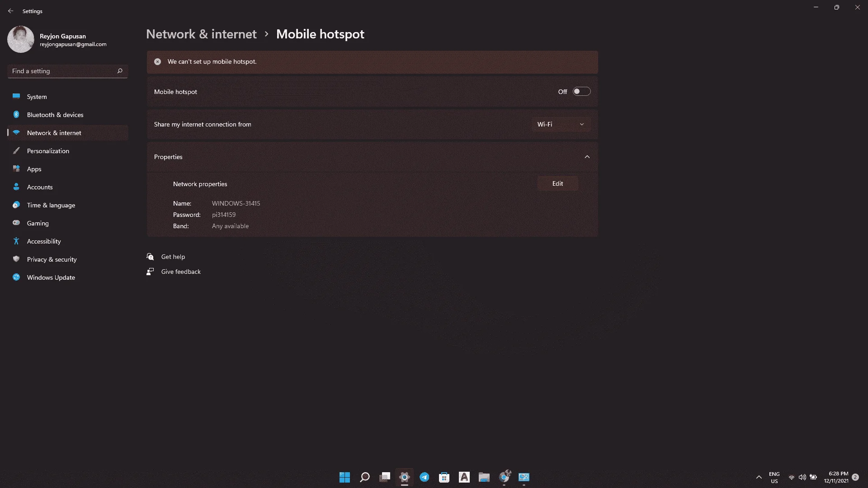Open the monitor app icon on taskbar
868x488 pixels.
pos(524,477)
